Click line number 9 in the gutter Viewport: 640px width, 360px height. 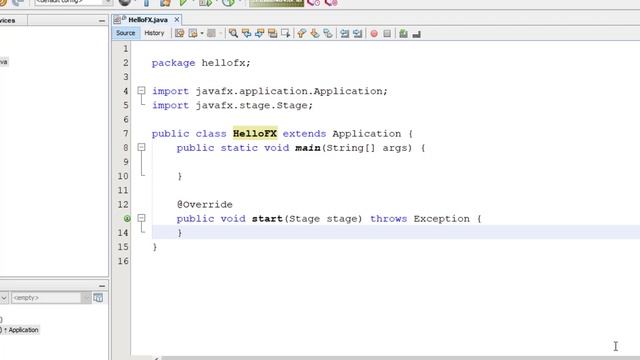point(126,162)
